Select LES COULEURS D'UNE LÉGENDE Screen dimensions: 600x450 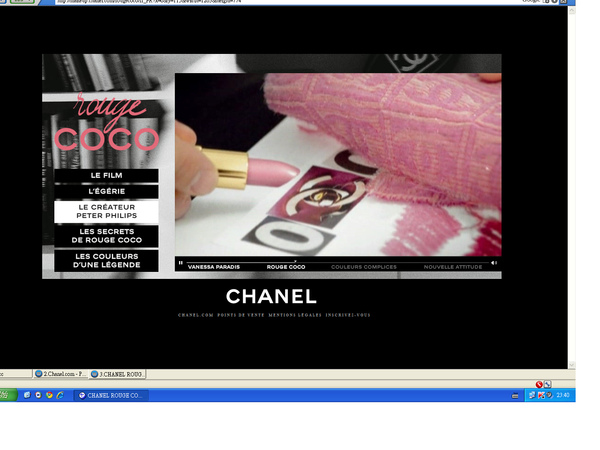click(106, 261)
